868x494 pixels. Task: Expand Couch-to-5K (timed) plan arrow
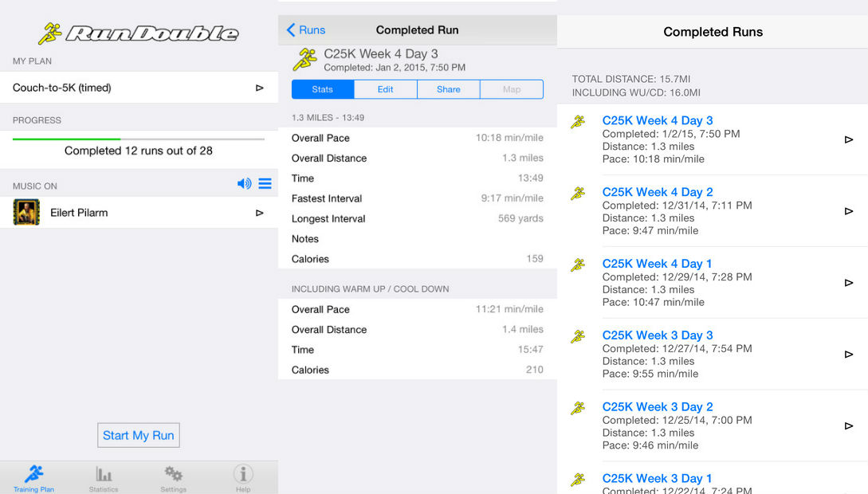click(x=260, y=88)
